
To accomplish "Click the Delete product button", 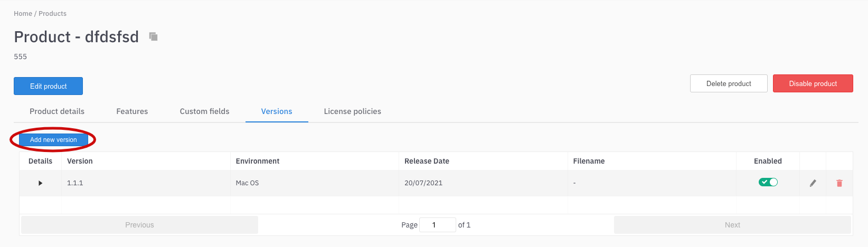I will point(728,83).
